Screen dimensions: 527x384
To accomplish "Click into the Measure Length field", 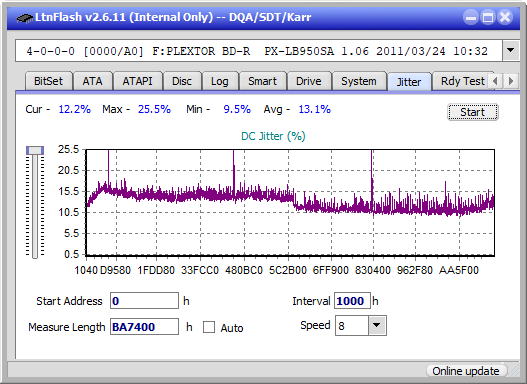I will (x=145, y=327).
